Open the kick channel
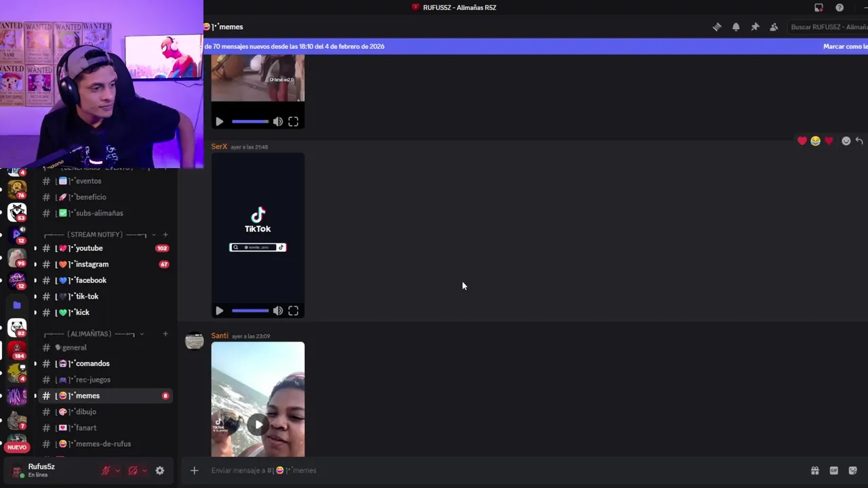 [105, 312]
